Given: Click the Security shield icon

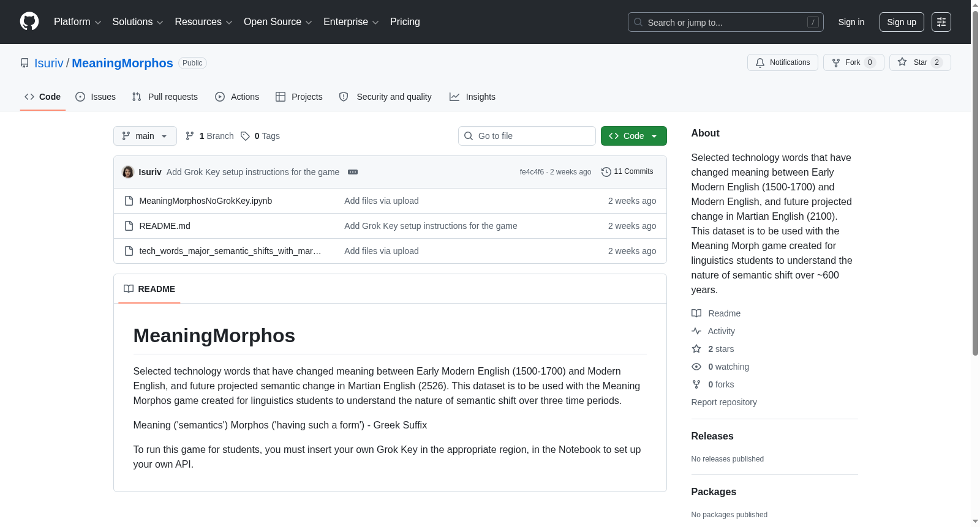Looking at the screenshot, I should point(344,97).
